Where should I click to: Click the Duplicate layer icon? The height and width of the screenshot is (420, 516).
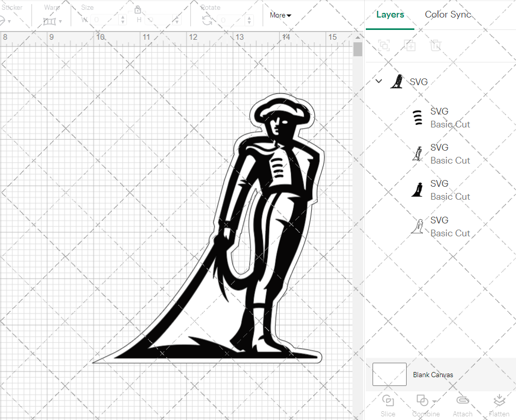[410, 45]
